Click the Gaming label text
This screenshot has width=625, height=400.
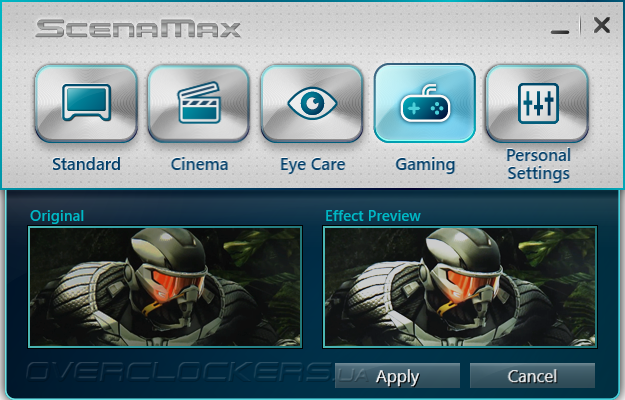(425, 165)
